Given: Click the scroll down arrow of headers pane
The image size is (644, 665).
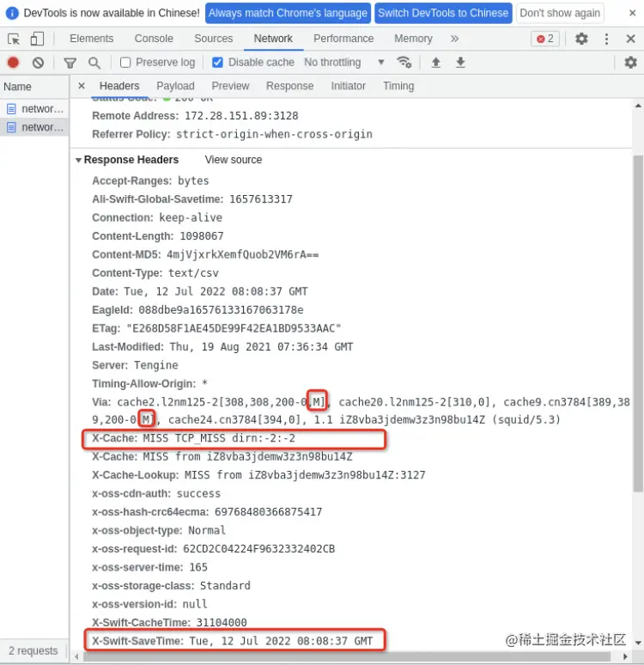Looking at the screenshot, I should [x=638, y=643].
